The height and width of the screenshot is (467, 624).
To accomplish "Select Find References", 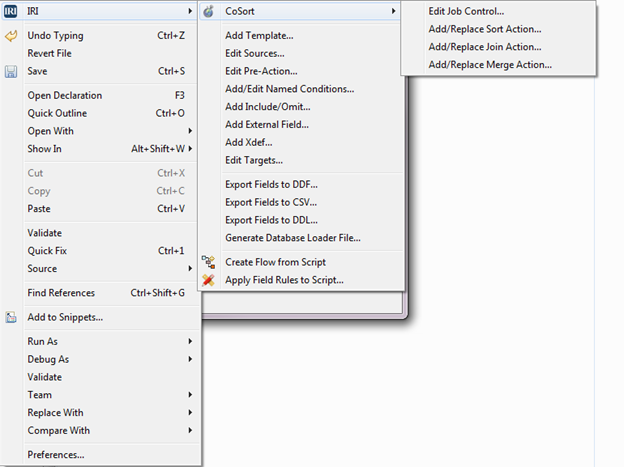I will [x=101, y=293].
